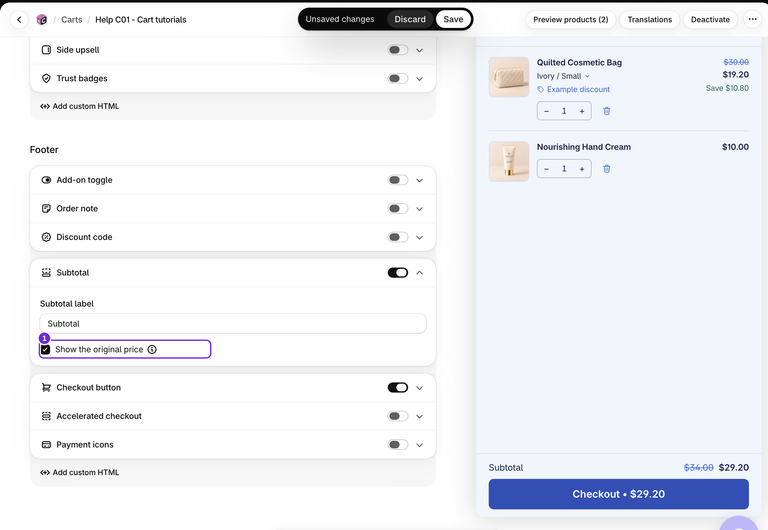Click the Help C01 - Cart tutorials title
The height and width of the screenshot is (530, 768).
(141, 20)
